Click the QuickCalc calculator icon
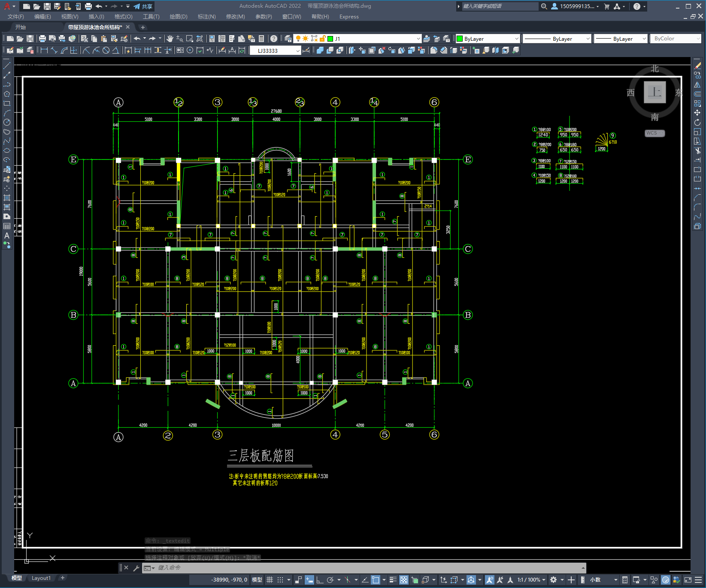 (x=261, y=39)
